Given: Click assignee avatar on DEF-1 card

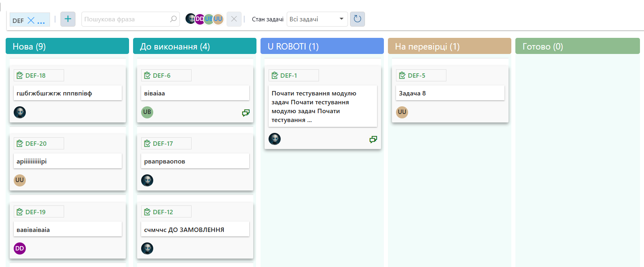Looking at the screenshot, I should point(275,139).
